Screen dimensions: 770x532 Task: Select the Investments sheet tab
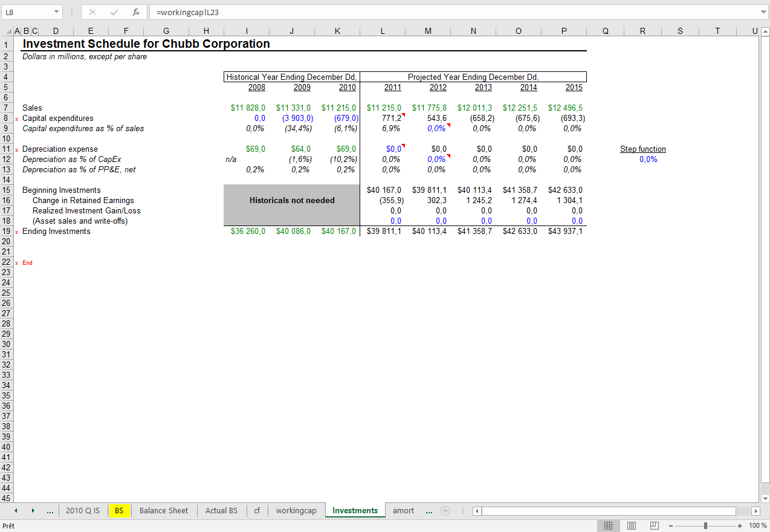coord(355,511)
